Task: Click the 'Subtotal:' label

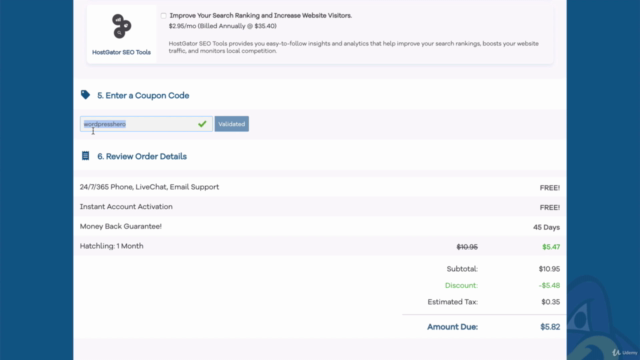Action: click(x=462, y=269)
